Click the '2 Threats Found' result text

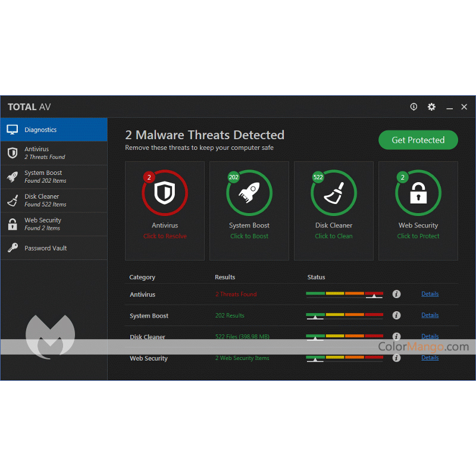(236, 294)
